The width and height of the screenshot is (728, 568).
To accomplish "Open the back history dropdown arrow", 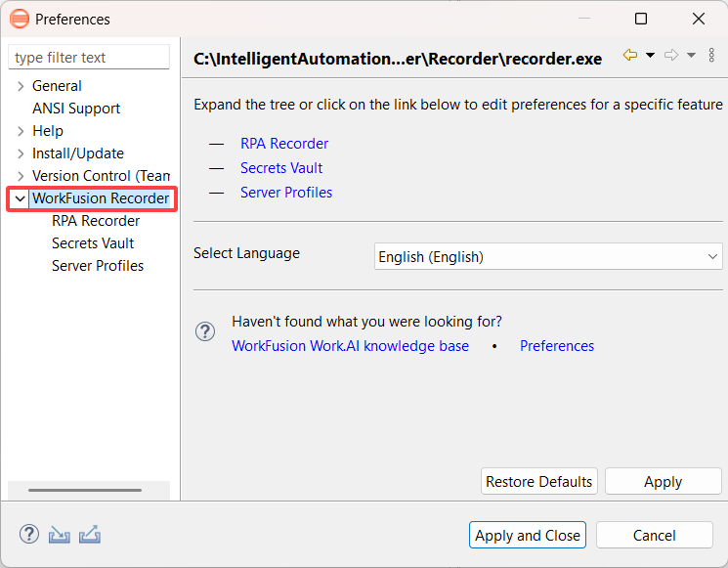I will (x=651, y=56).
